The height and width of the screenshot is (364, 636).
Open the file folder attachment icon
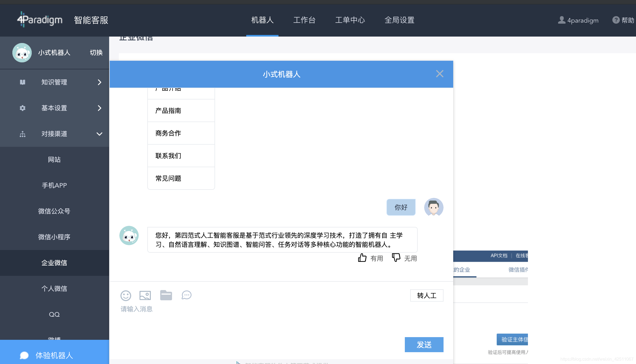pos(166,295)
